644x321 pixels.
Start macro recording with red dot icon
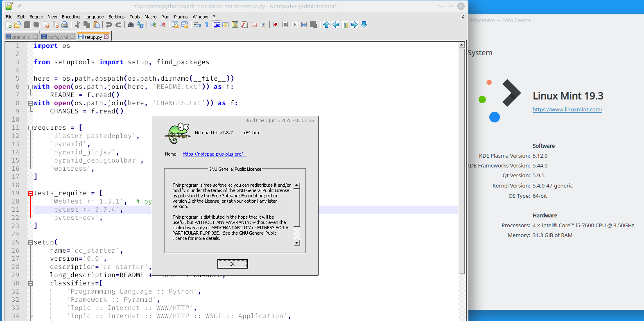pyautogui.click(x=276, y=25)
